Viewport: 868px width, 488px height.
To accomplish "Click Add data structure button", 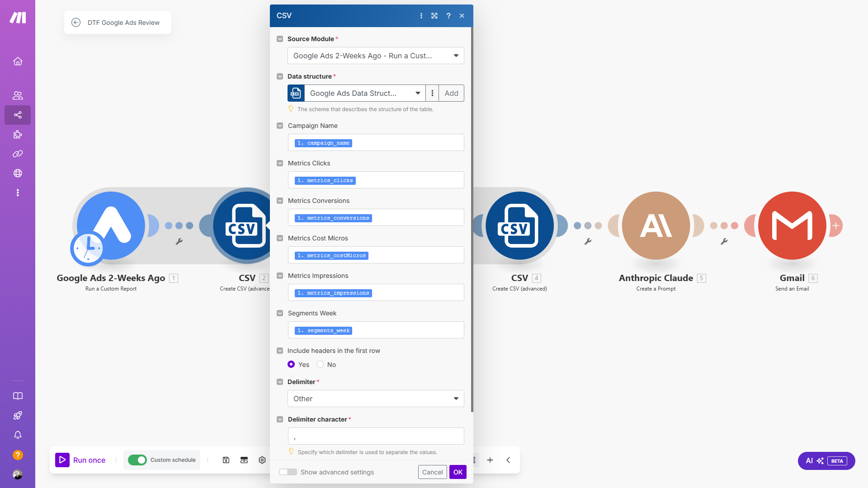I will coord(451,93).
